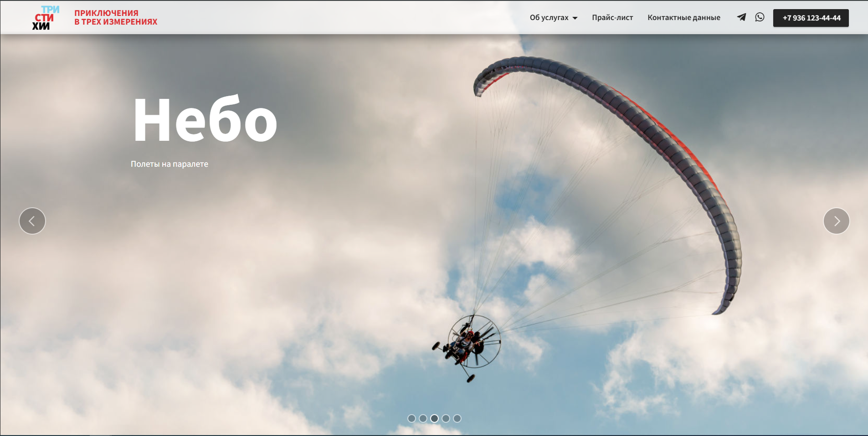Viewport: 868px width, 436px height.
Task: Advance carousel with the right arrow
Action: 837,221
